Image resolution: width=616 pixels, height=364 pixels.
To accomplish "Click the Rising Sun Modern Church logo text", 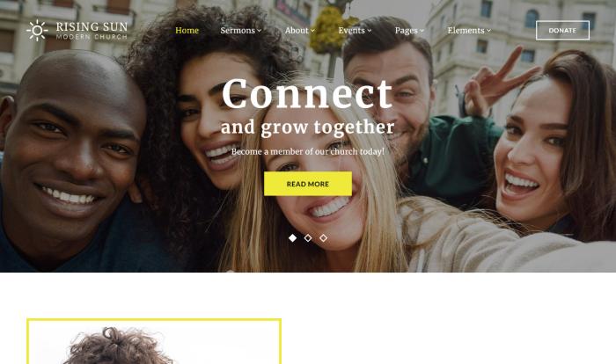I will (x=92, y=30).
